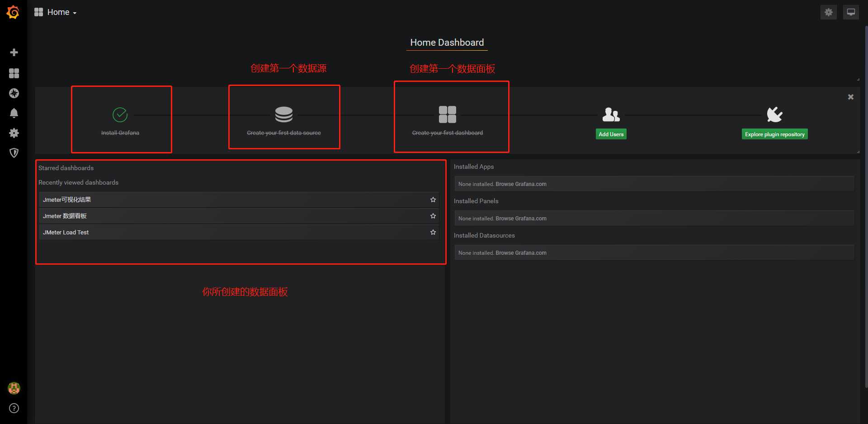Click the Grafana logo icon
This screenshot has height=424, width=868.
click(13, 12)
